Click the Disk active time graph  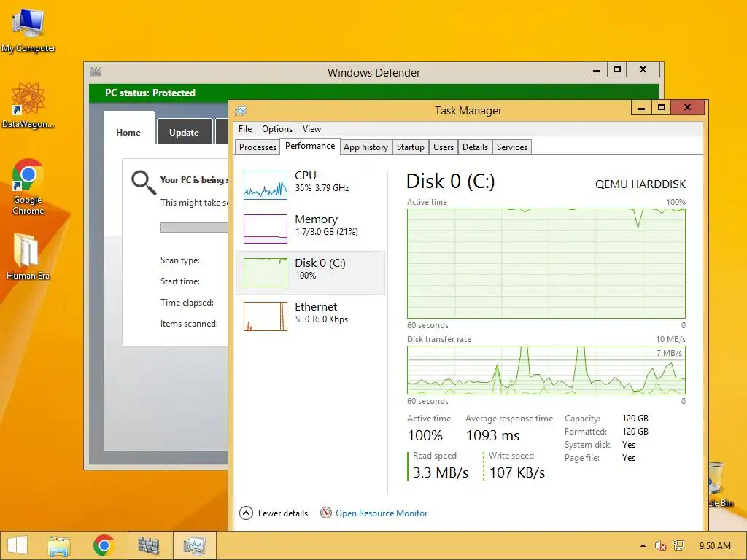[546, 263]
